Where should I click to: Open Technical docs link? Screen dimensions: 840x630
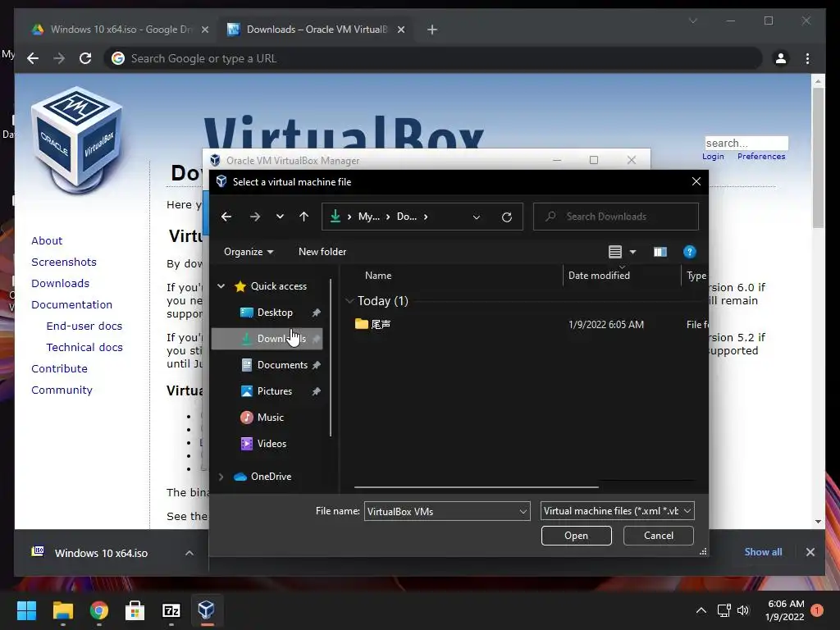click(84, 348)
